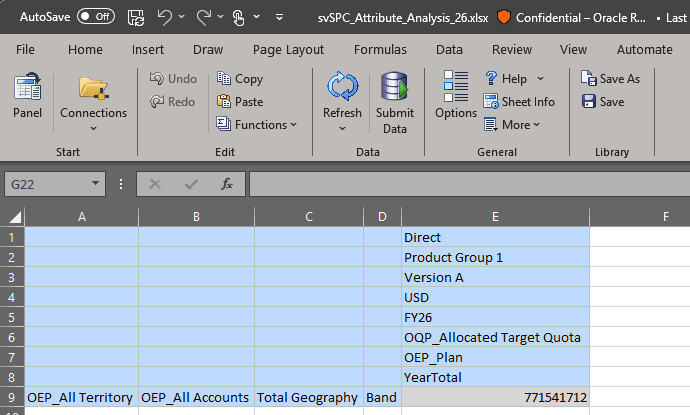The image size is (690, 415).
Task: Click inside the formula bar input
Action: coord(470,184)
